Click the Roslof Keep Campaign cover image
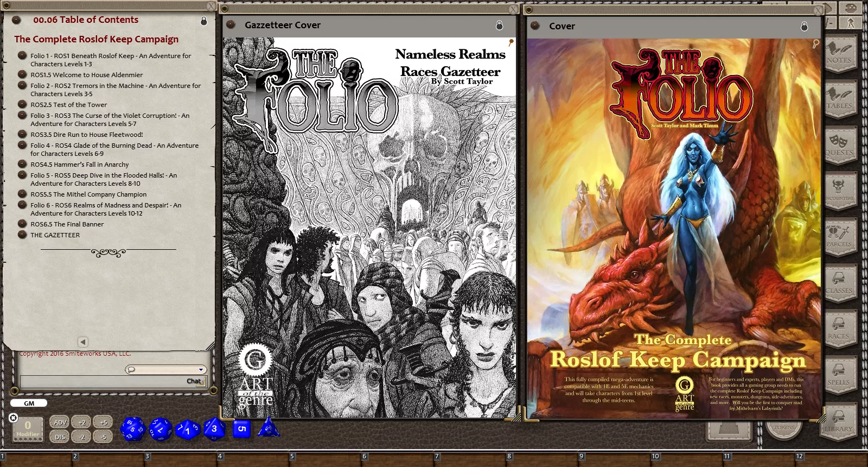The height and width of the screenshot is (467, 868). [674, 229]
